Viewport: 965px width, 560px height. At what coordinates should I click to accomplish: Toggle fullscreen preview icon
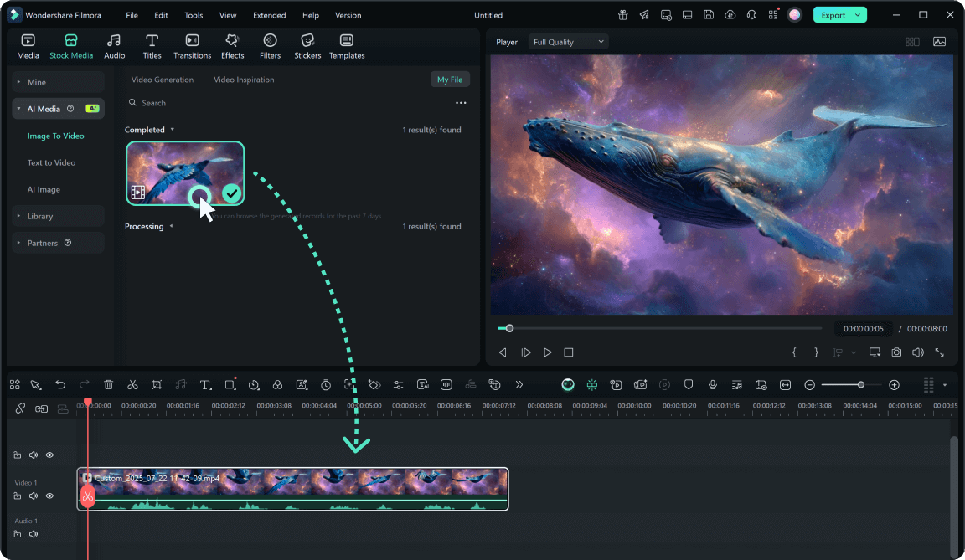(x=939, y=352)
